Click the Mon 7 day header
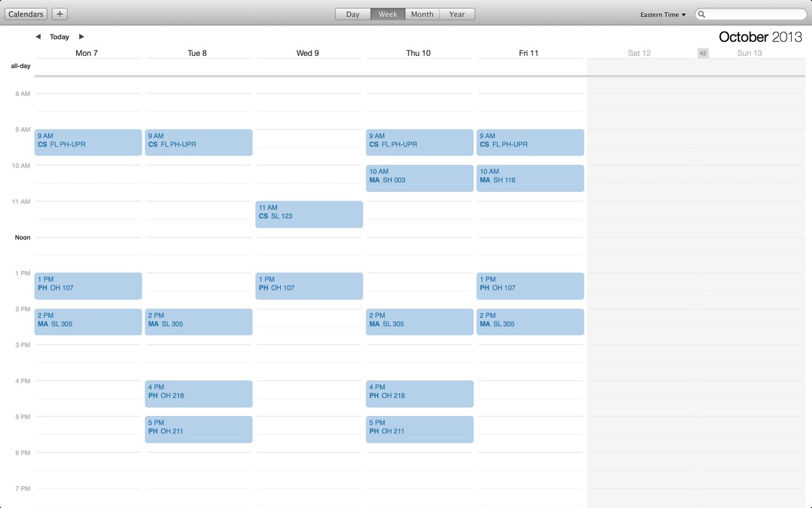 coord(87,53)
